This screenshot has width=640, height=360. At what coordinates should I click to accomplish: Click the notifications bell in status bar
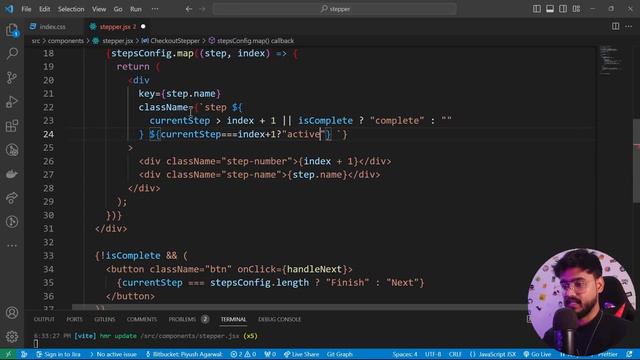[629, 354]
